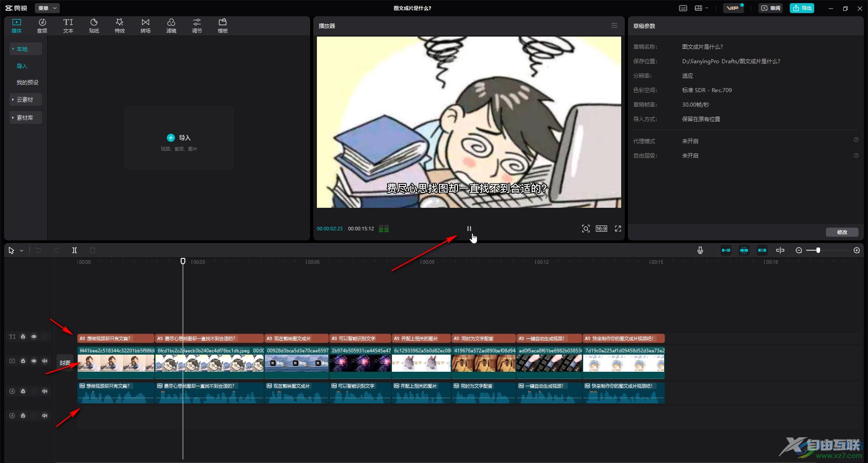Click the info icon beside 自由层级

[x=856, y=155]
